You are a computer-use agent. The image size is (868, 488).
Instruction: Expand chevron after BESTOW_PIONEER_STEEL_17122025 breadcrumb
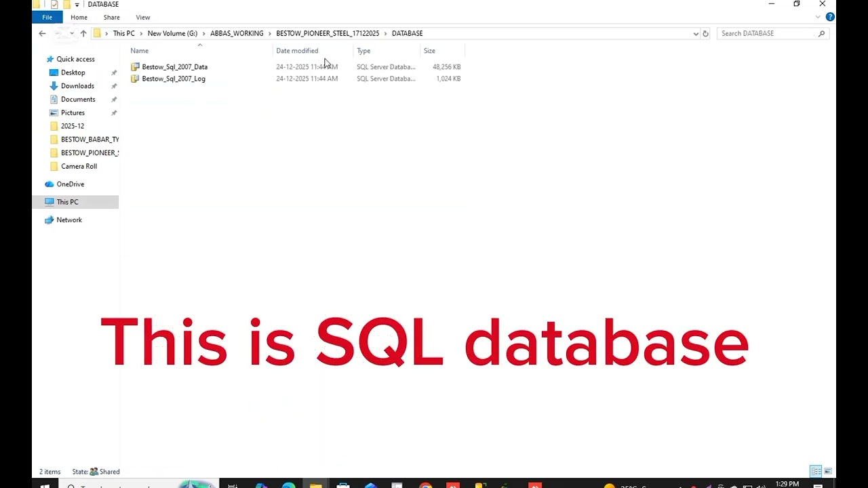point(385,33)
